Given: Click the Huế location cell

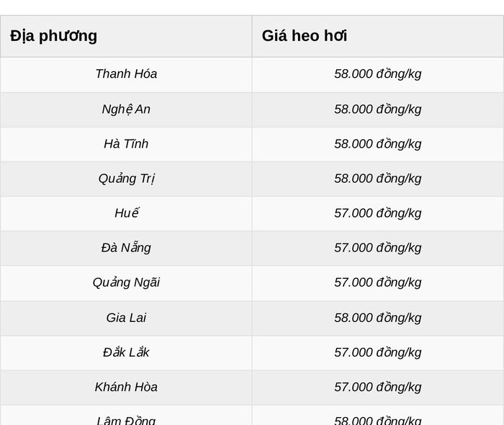Looking at the screenshot, I should point(126,213).
